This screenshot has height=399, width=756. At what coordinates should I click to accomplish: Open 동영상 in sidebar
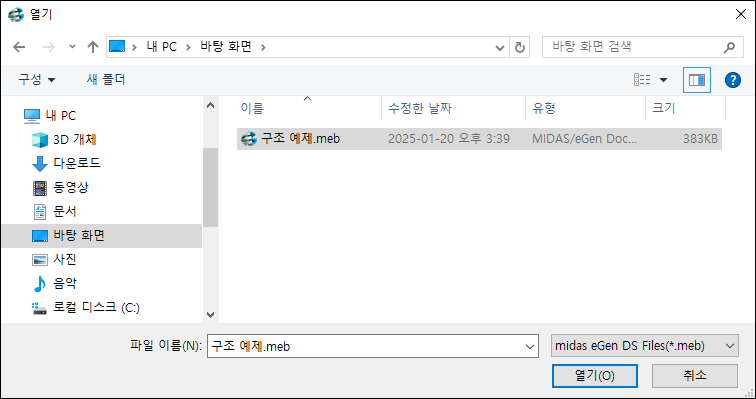(60, 187)
